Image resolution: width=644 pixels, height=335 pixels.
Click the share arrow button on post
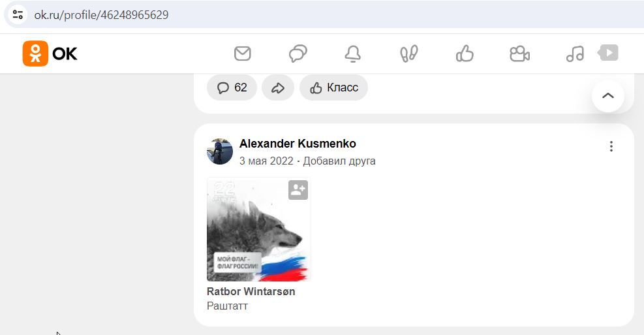(278, 88)
